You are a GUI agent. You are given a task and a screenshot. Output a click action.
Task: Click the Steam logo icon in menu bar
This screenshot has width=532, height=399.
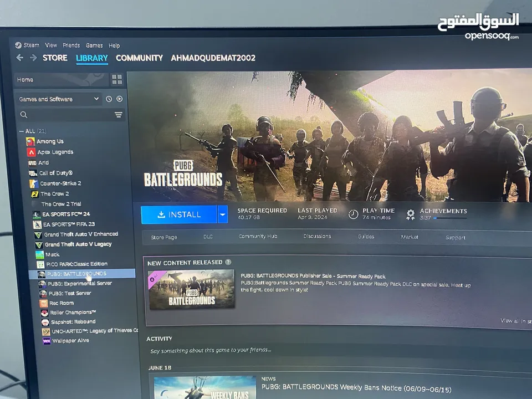[x=18, y=45]
